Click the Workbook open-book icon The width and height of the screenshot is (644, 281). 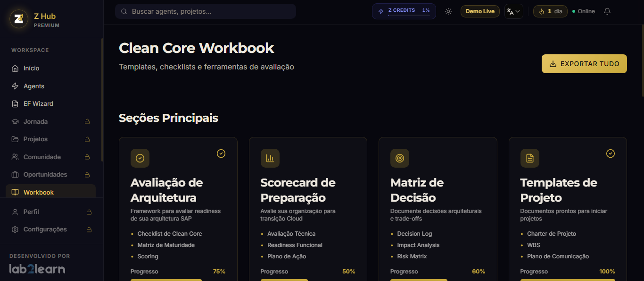(x=15, y=192)
